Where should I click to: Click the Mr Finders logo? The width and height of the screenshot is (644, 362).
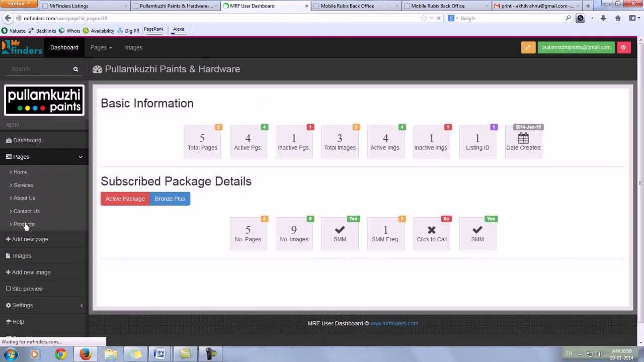coord(22,47)
